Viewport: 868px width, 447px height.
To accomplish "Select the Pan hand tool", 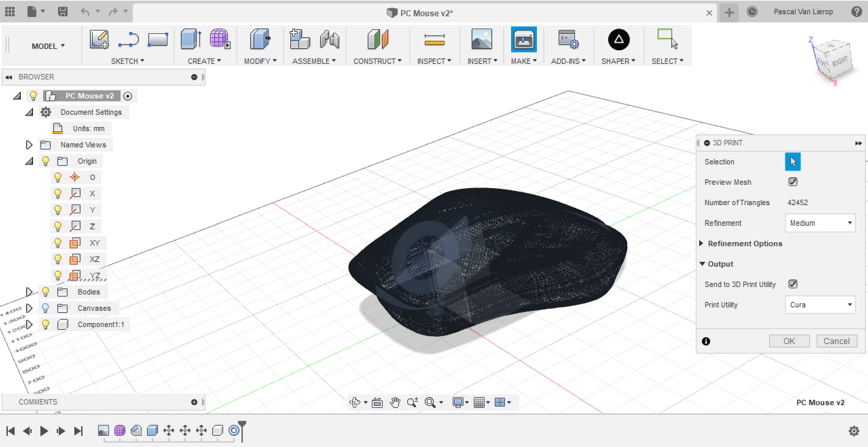I will [x=395, y=403].
